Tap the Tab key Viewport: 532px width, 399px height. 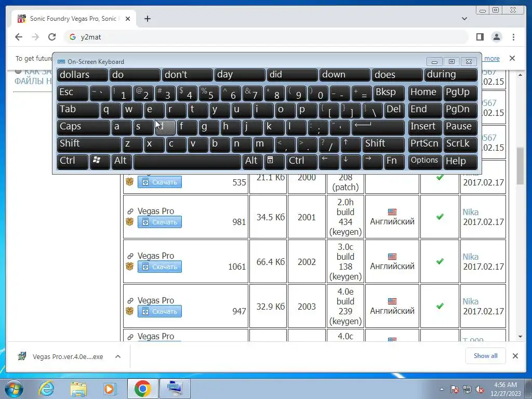pyautogui.click(x=78, y=110)
